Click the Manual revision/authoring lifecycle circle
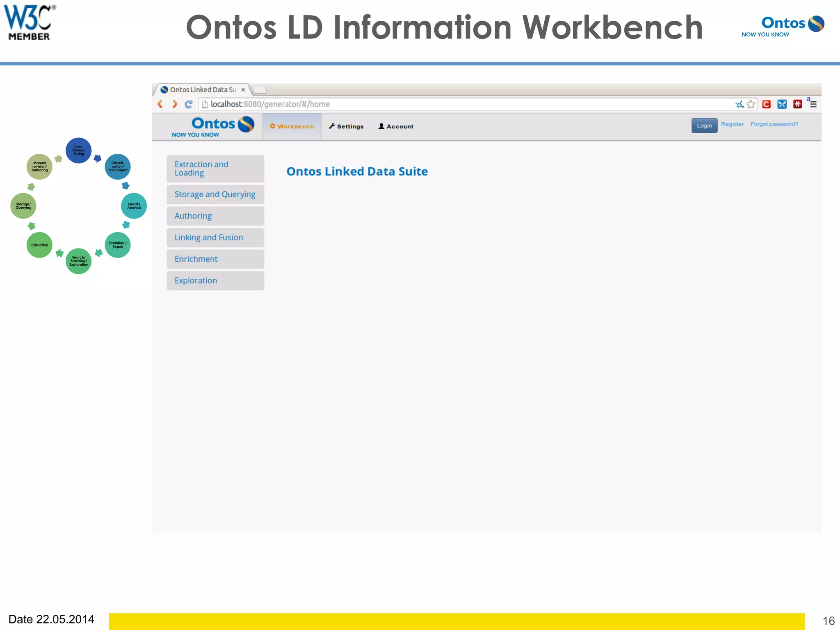 pyautogui.click(x=39, y=167)
